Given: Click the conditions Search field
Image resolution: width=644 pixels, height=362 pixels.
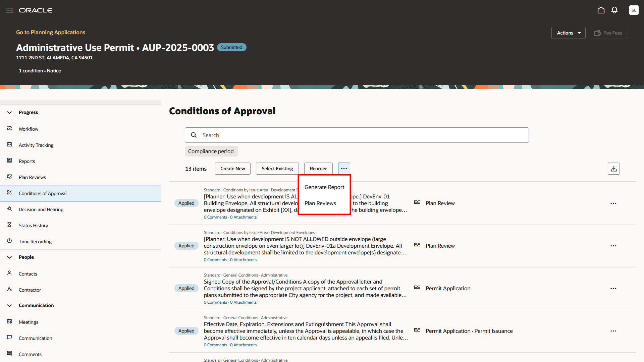Looking at the screenshot, I should [362, 135].
